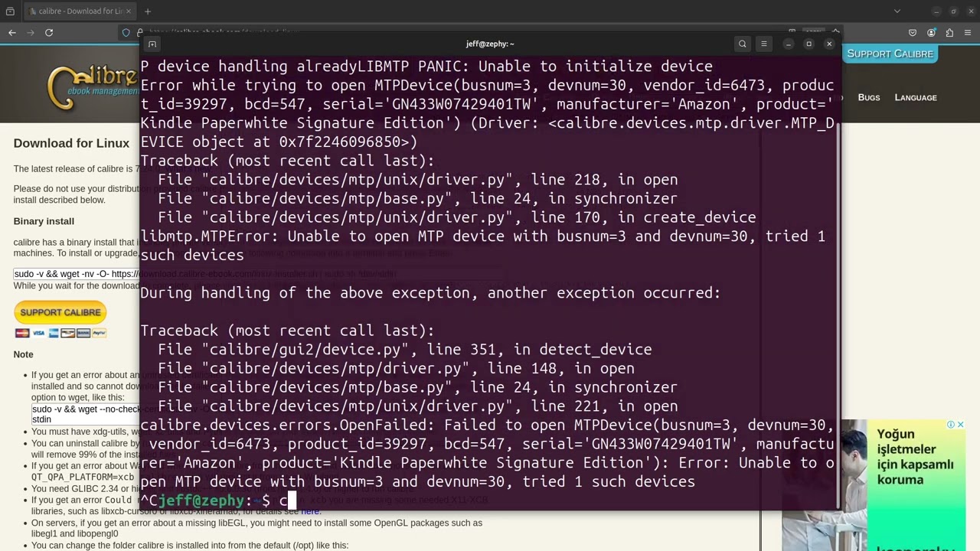
Task: Open the browser extensions menu
Action: click(949, 32)
